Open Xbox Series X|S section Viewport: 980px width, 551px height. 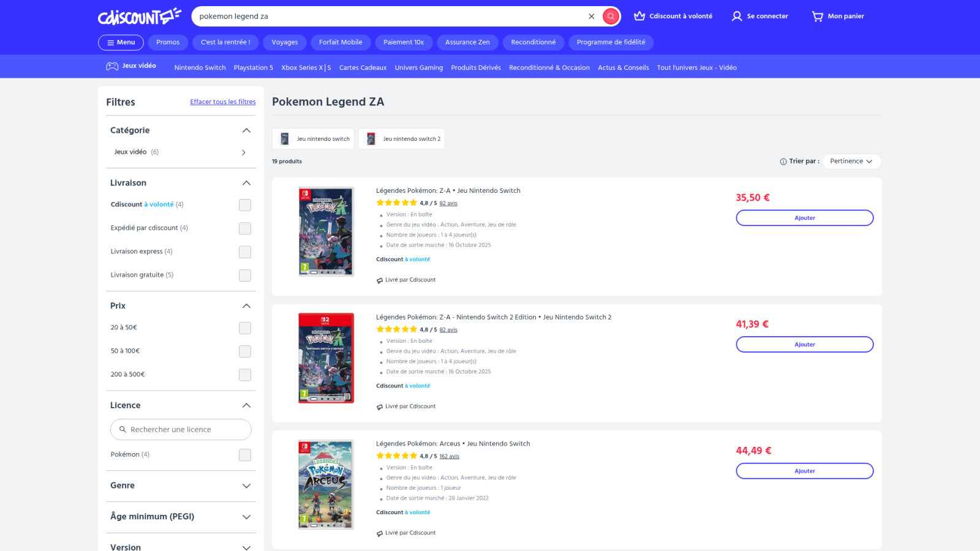coord(306,68)
